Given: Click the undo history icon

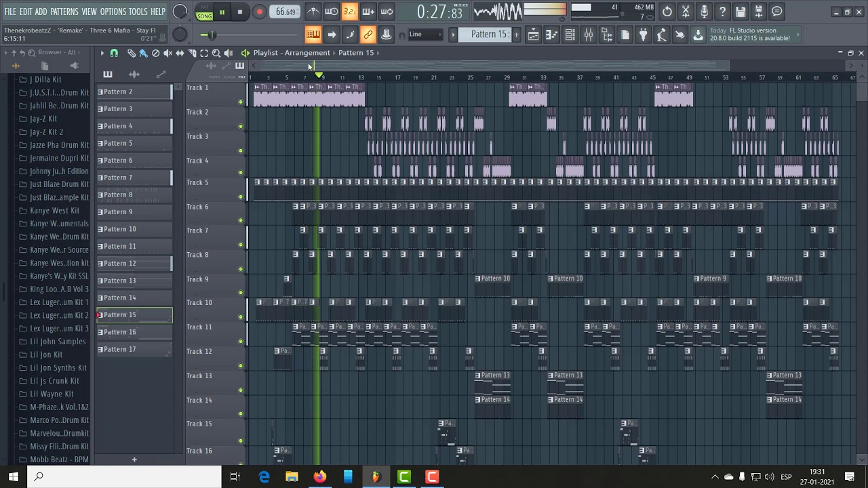Looking at the screenshot, I should tap(667, 12).
